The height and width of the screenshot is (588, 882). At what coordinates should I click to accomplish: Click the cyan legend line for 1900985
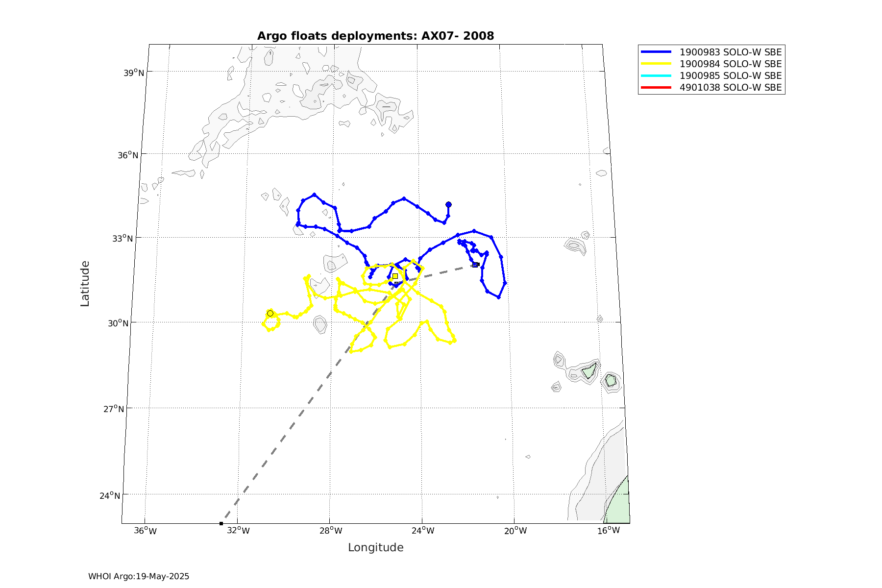click(x=656, y=75)
